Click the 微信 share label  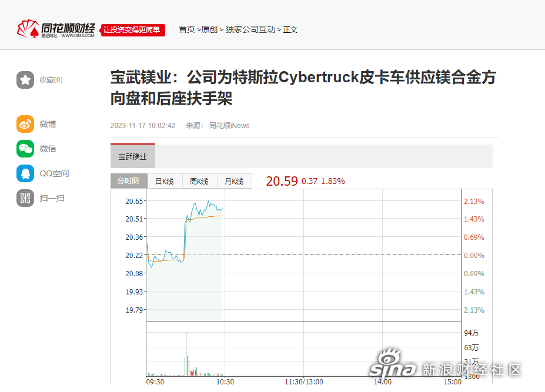pos(48,149)
